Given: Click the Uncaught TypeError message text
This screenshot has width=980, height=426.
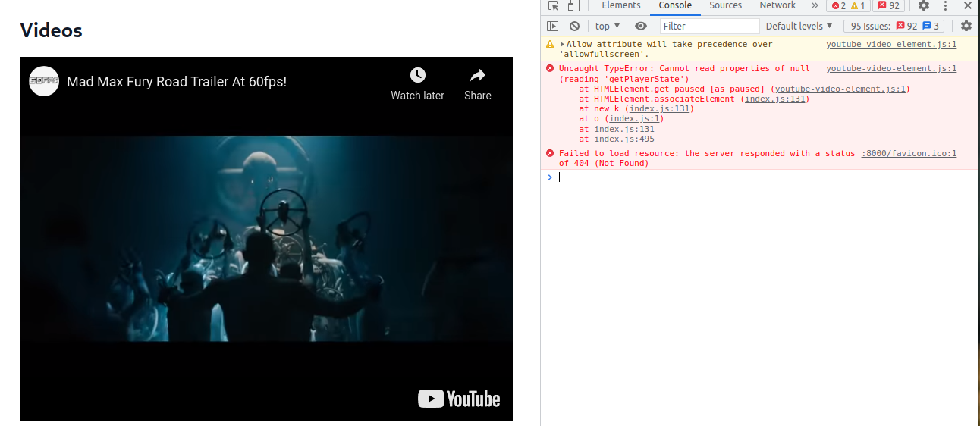Looking at the screenshot, I should click(x=684, y=74).
